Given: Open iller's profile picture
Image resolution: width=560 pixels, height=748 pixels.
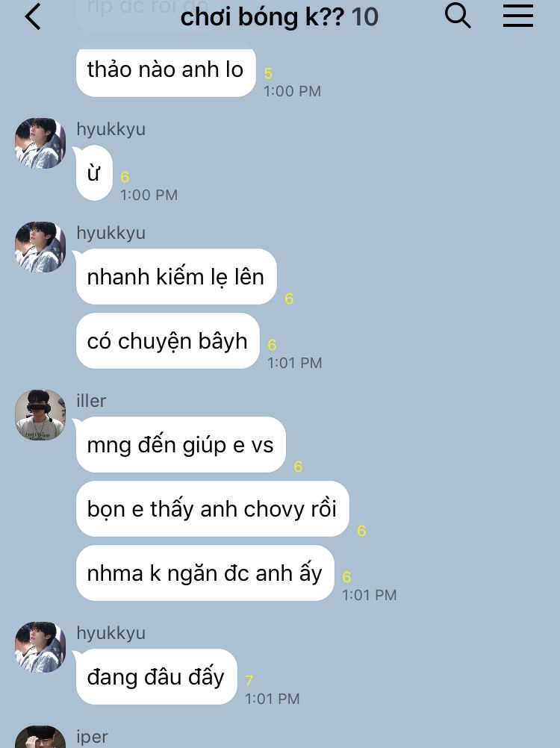Looking at the screenshot, I should 40,415.
